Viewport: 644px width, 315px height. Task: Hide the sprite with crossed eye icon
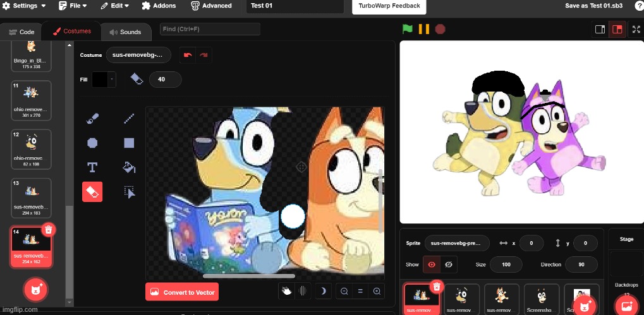pos(449,264)
